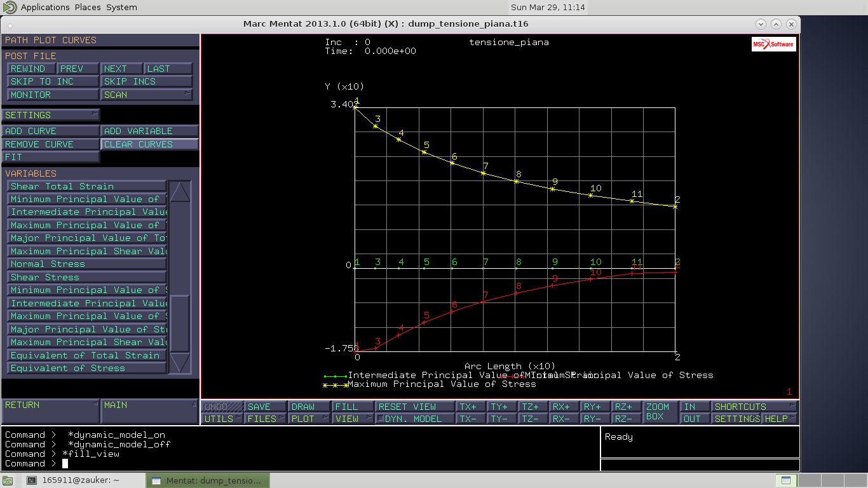Screen dimensions: 868x488
Task: Click ZOOM BOX
Action: tap(661, 412)
